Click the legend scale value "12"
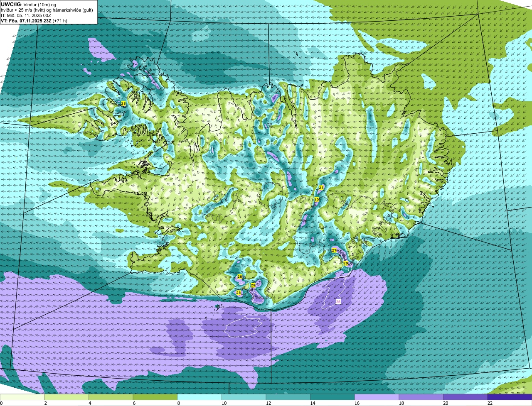The width and height of the screenshot is (532, 406). coord(268,403)
